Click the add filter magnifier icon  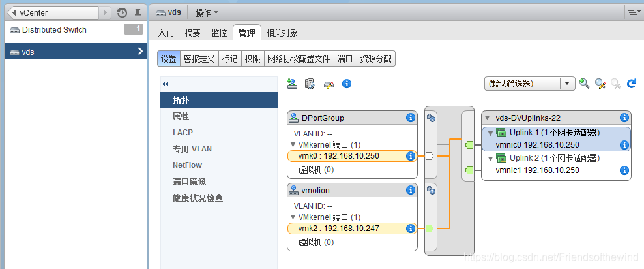click(x=585, y=84)
